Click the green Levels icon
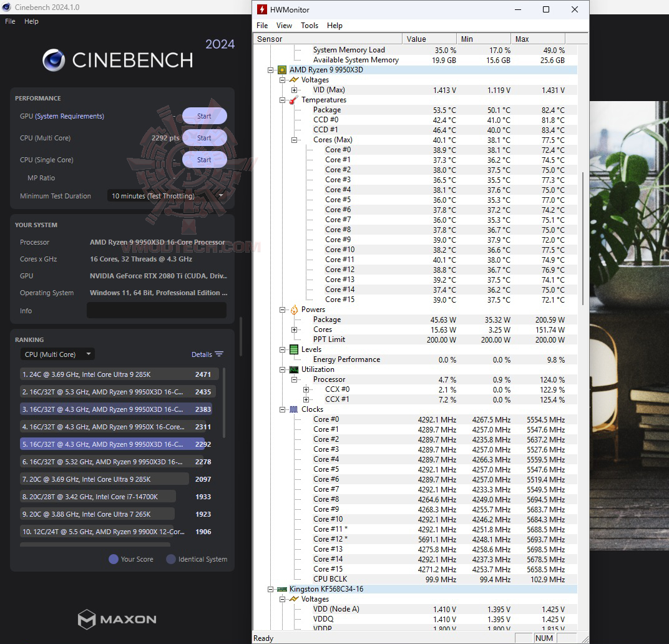This screenshot has width=669, height=644. [294, 349]
